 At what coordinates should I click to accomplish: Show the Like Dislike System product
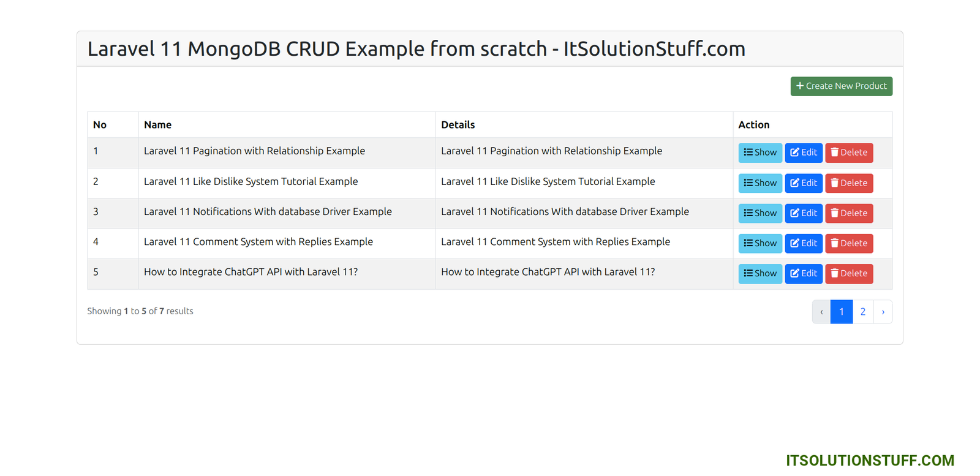tap(760, 183)
